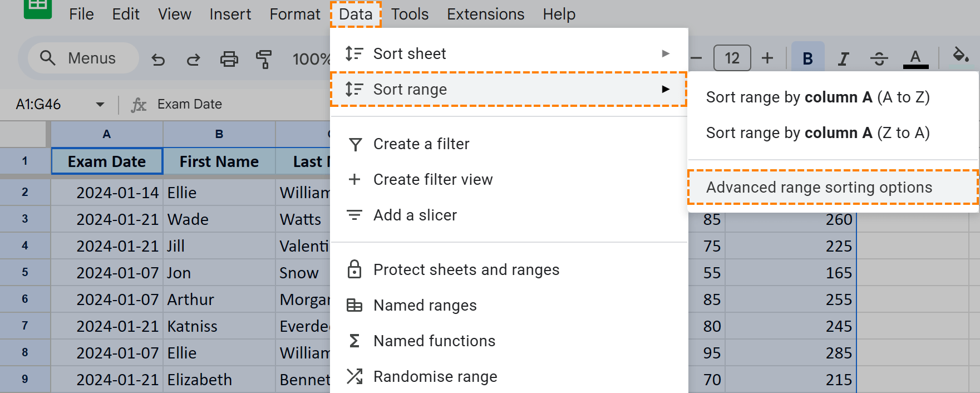The width and height of the screenshot is (980, 393).
Task: Select Protect sheets and ranges
Action: [509, 269]
